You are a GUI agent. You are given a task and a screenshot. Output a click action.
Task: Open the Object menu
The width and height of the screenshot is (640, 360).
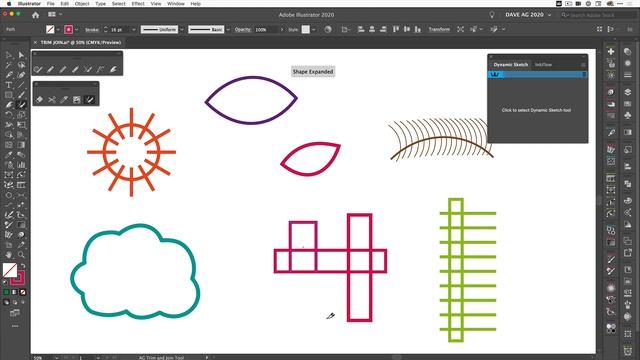point(82,4)
